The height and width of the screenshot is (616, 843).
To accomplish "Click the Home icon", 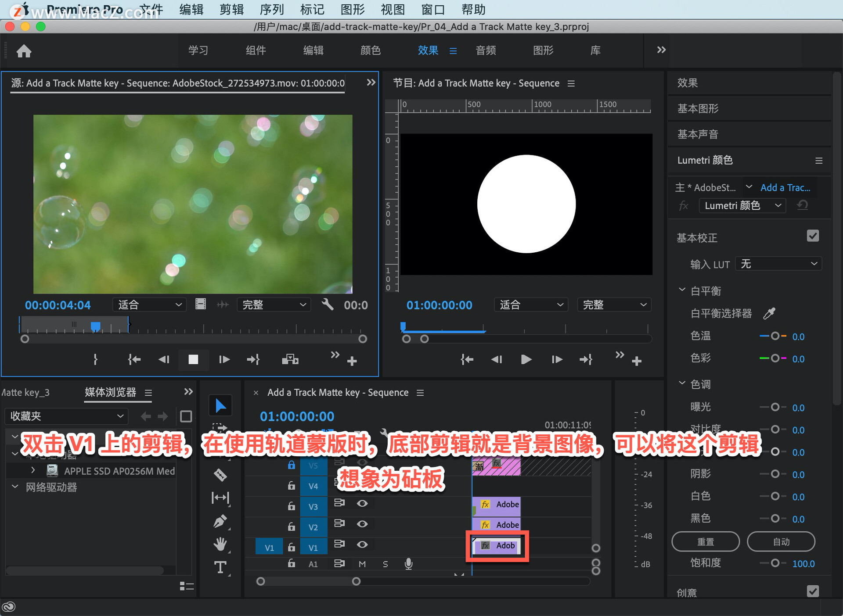I will click(24, 51).
